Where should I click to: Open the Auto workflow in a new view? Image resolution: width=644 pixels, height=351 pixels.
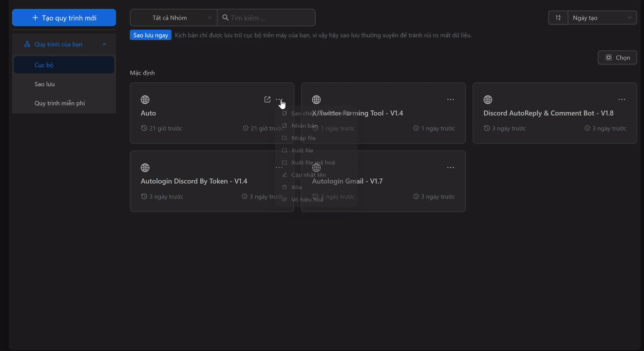point(267,99)
